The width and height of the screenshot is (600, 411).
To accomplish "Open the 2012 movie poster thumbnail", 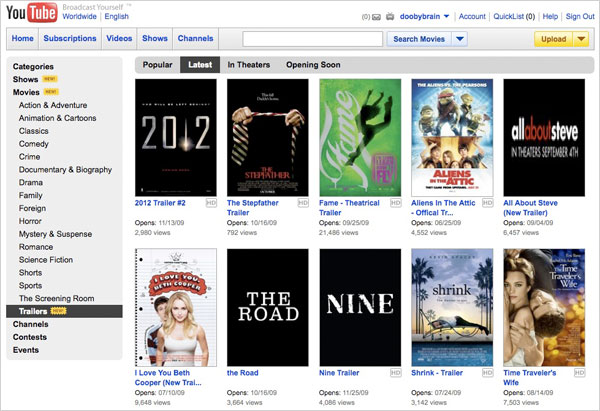I will coord(176,138).
